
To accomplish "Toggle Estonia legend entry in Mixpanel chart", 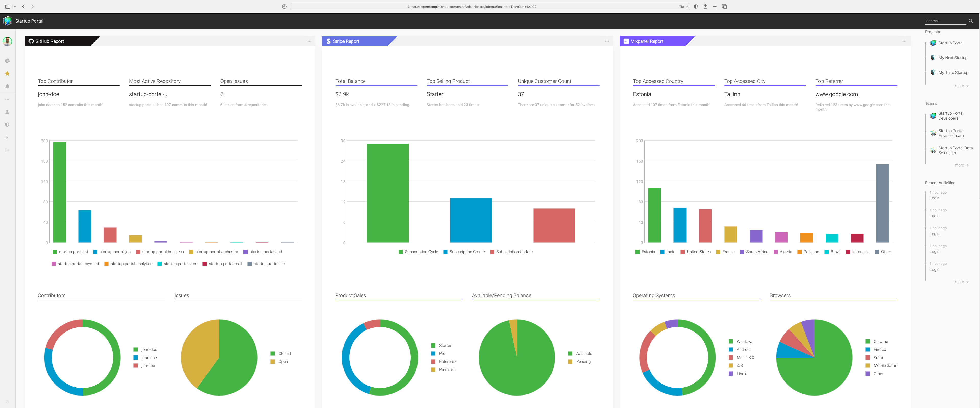I will pos(645,252).
